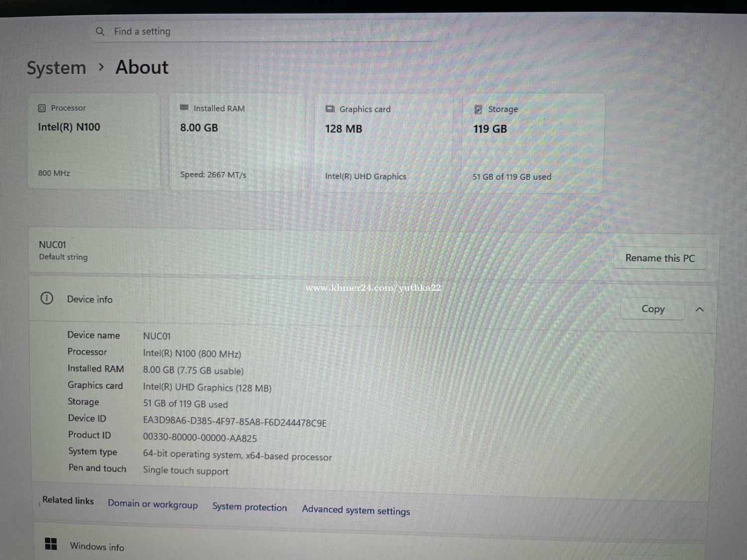
Task: Click the Product ID value 00330-80000-00000-AA825
Action: point(200,438)
